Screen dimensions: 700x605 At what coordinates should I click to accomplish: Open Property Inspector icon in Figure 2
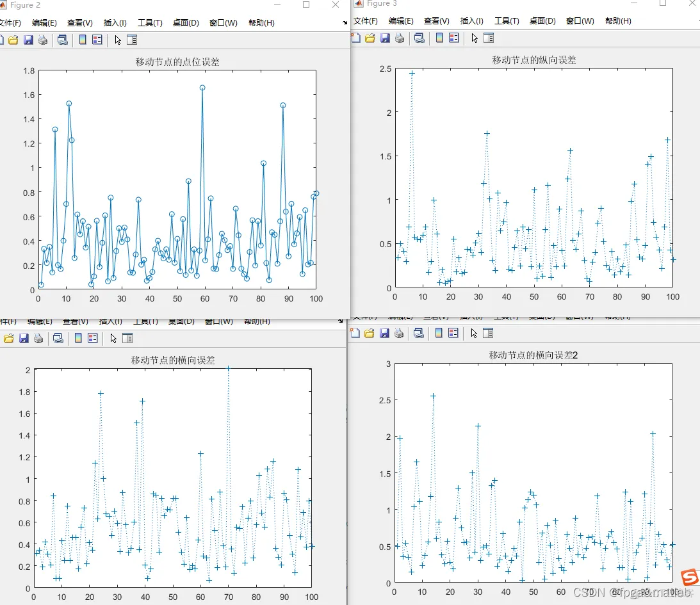(x=132, y=40)
